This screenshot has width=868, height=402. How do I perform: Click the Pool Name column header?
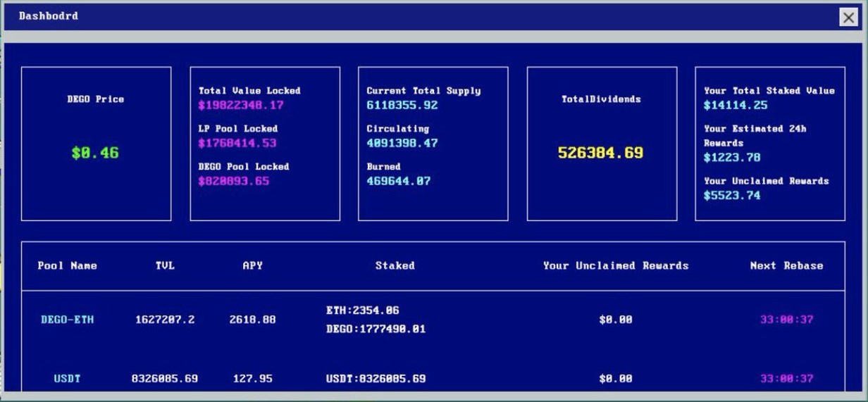(68, 266)
